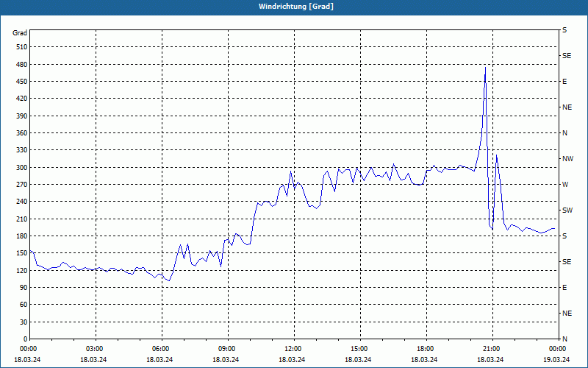Click the 18.03.24 date beneath 06:00

click(x=159, y=359)
